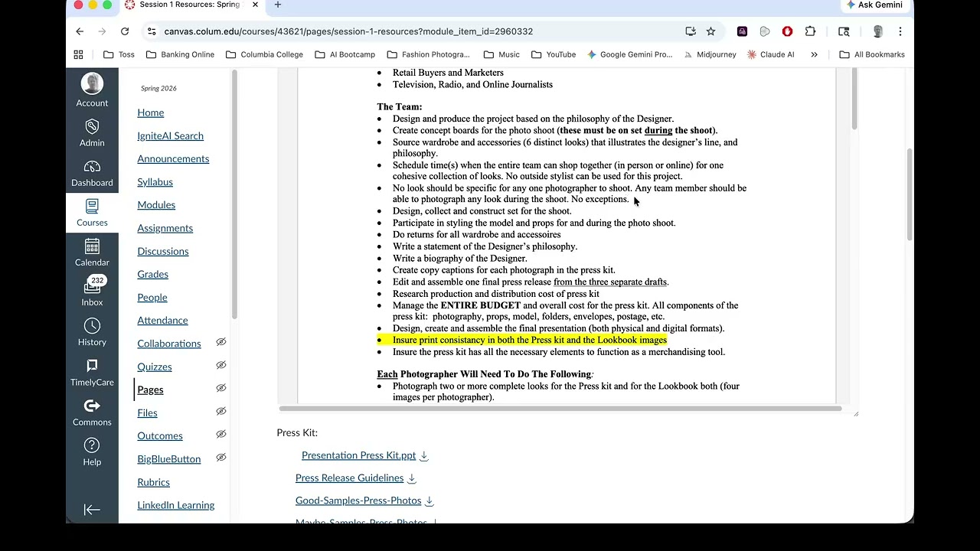
Task: Open the Chrome three-dot menu
Action: point(900,31)
